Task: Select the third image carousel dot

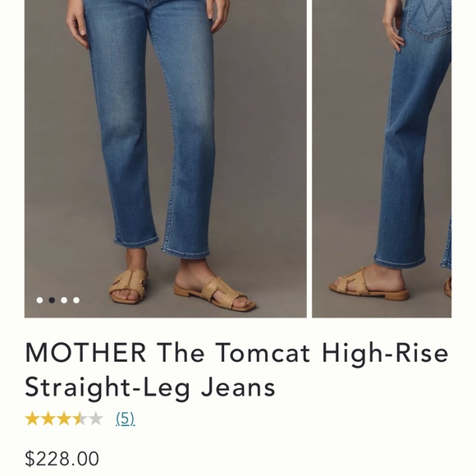Action: pyautogui.click(x=64, y=300)
